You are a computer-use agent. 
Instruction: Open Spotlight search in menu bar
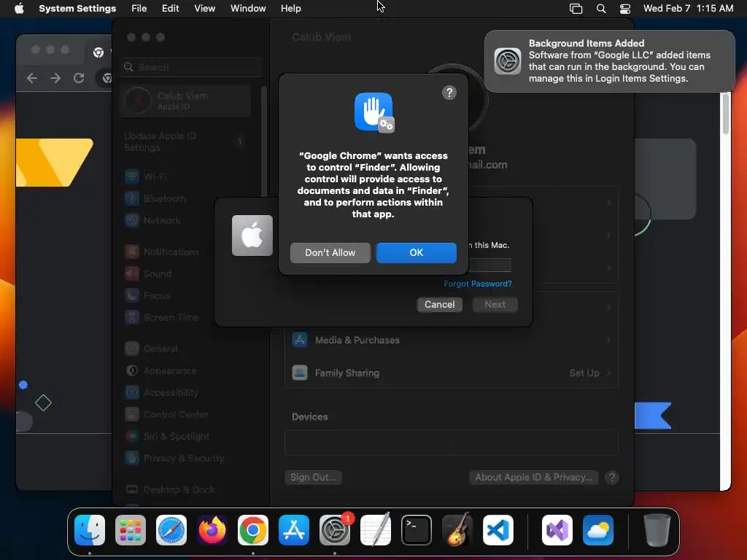click(x=601, y=9)
